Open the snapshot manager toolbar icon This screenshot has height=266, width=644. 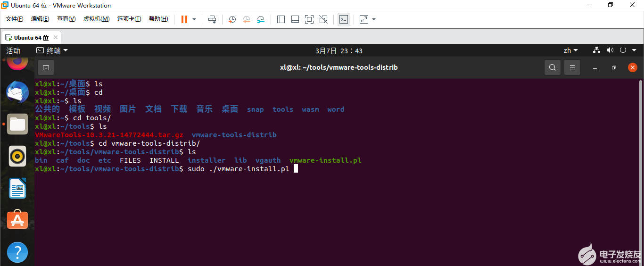(x=261, y=19)
